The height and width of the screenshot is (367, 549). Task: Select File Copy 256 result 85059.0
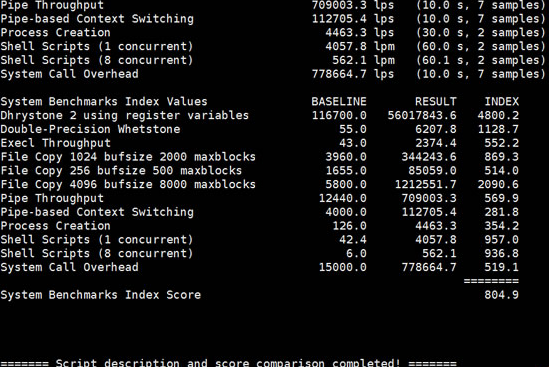(432, 171)
